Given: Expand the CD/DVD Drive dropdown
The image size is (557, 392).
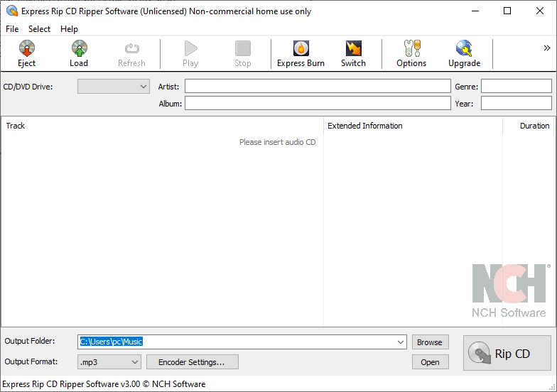Looking at the screenshot, I should point(114,87).
